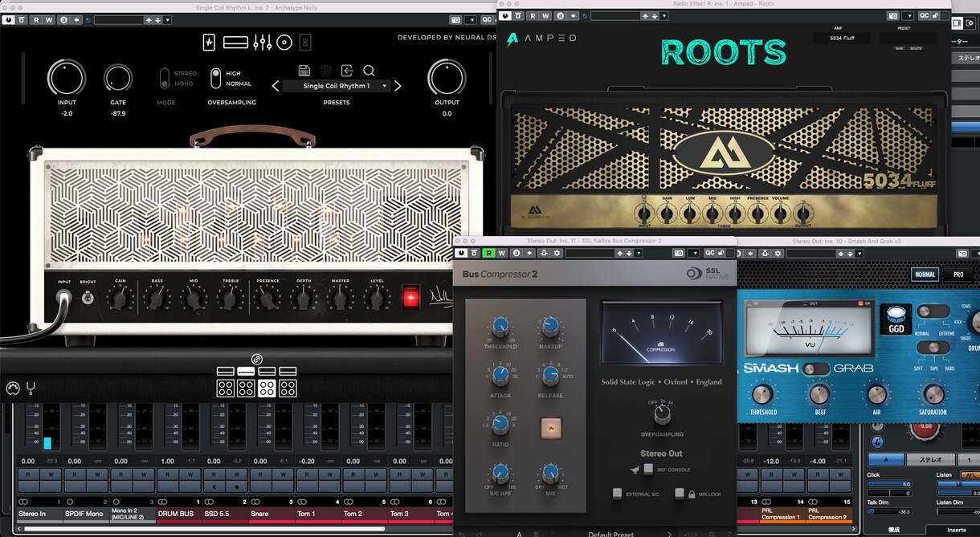This screenshot has width=980, height=537.
Task: Import preset using arrow-into-box icon
Action: [347, 71]
